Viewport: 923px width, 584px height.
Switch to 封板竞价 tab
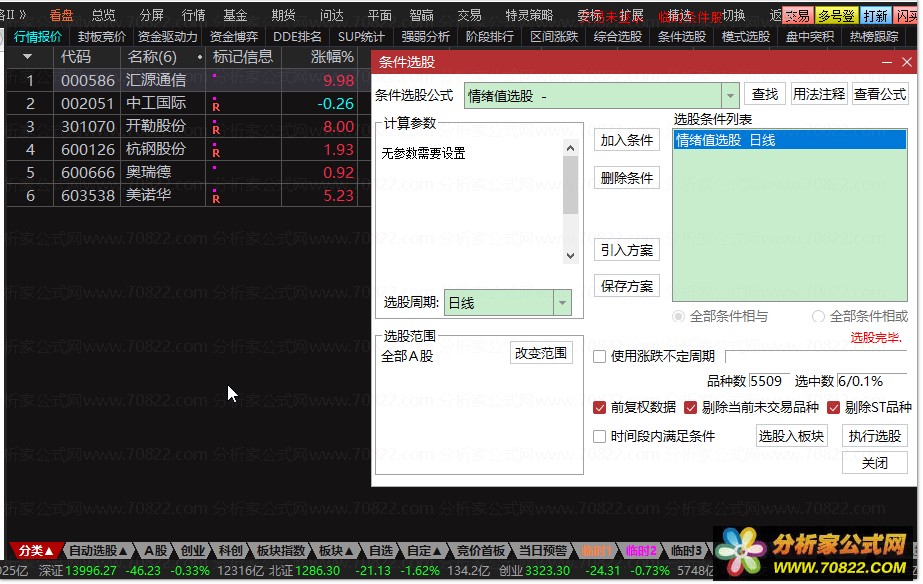pos(102,37)
